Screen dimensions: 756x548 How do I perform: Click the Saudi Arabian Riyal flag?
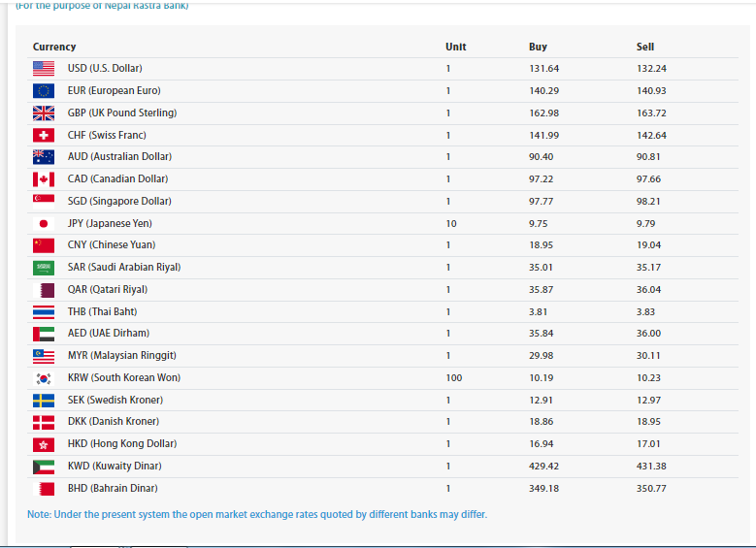coord(44,268)
